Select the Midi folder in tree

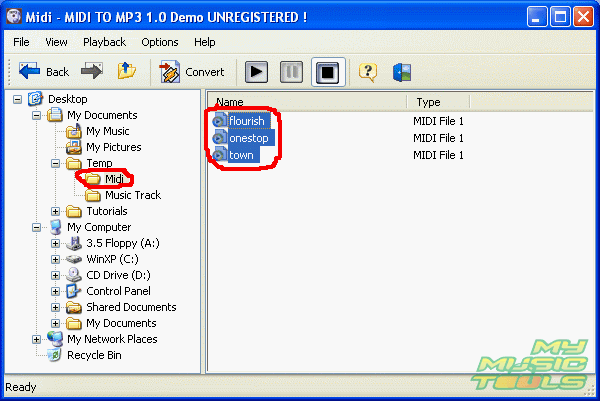(x=114, y=179)
